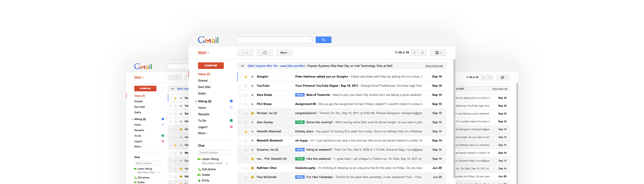644x184 pixels.
Task: Open settings gear in right background window
Action: tap(503, 77)
